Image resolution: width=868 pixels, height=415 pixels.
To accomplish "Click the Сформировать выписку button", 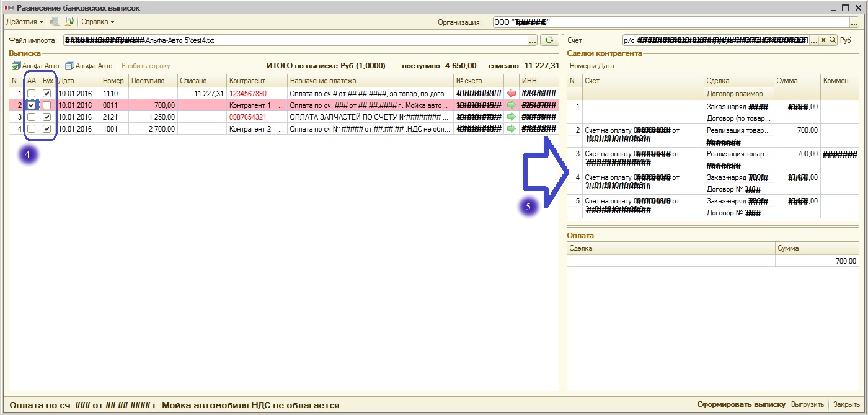I will pyautogui.click(x=741, y=404).
